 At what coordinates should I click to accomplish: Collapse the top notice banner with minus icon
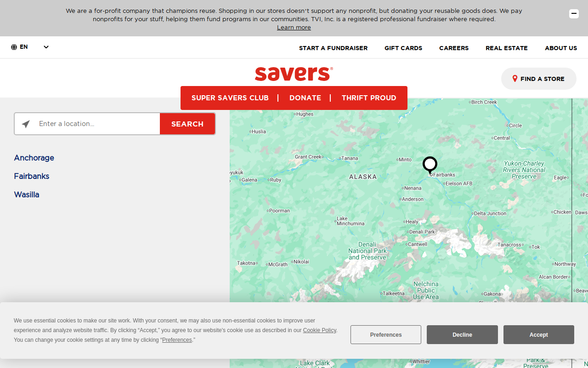pyautogui.click(x=574, y=14)
